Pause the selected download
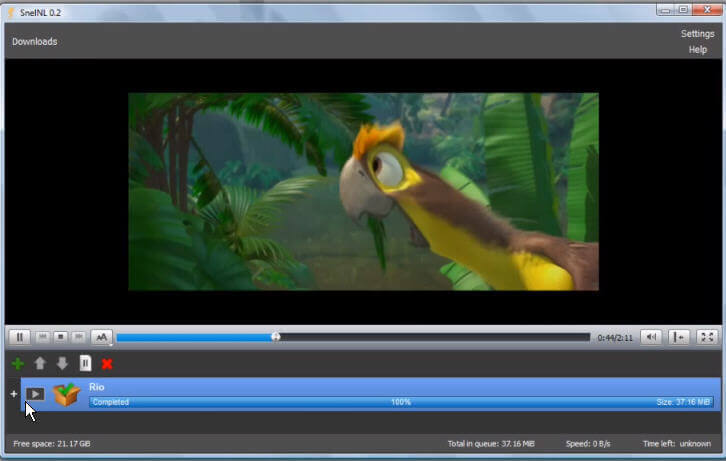The width and height of the screenshot is (726, 461). tap(85, 363)
